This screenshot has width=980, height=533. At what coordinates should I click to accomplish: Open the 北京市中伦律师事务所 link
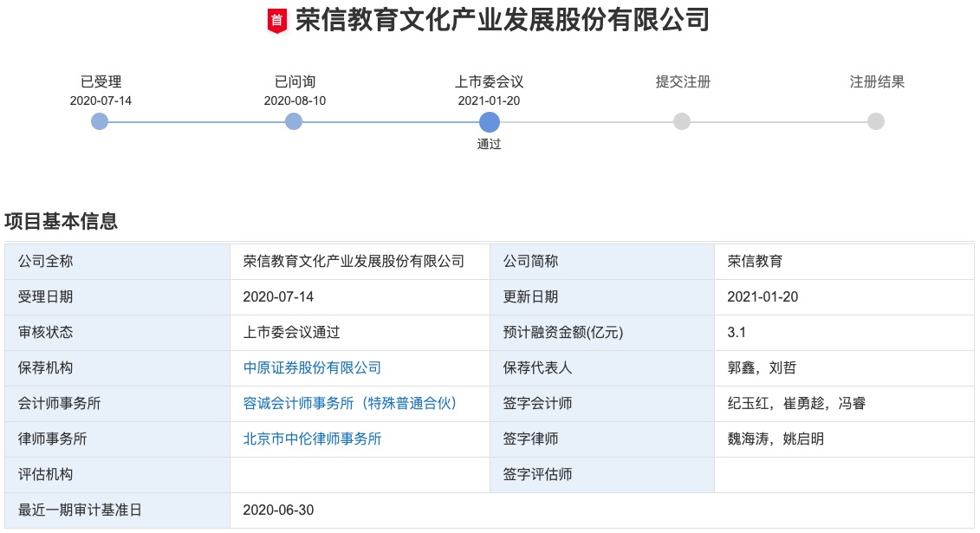[312, 439]
